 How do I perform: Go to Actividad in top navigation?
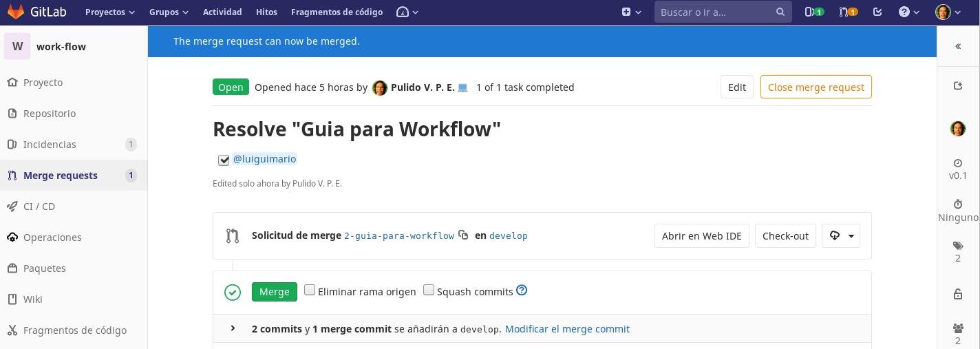tap(222, 12)
